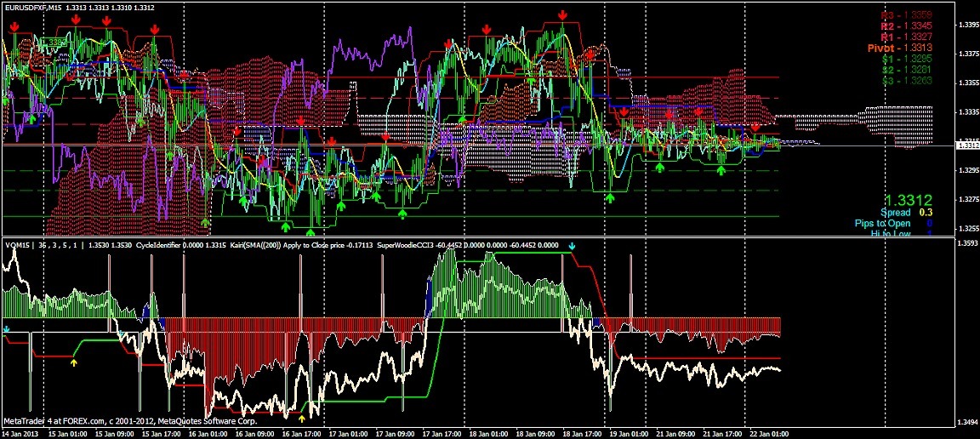Click the Pips to Open label

889,223
